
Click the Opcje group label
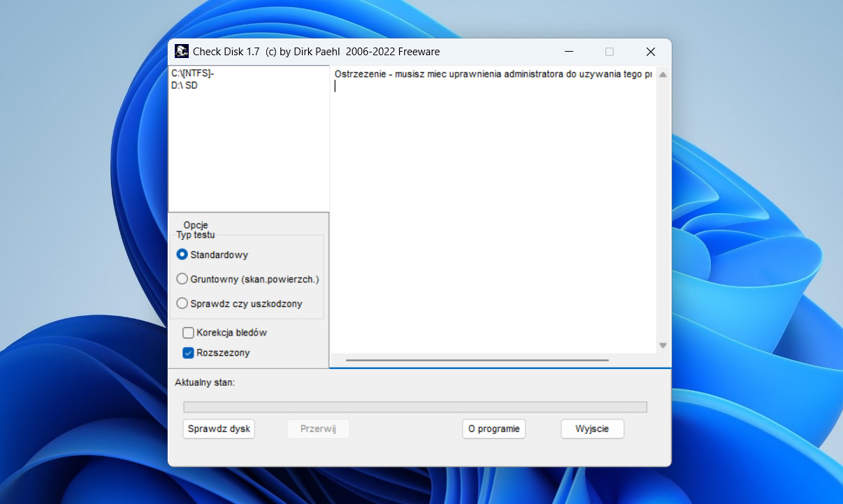197,224
